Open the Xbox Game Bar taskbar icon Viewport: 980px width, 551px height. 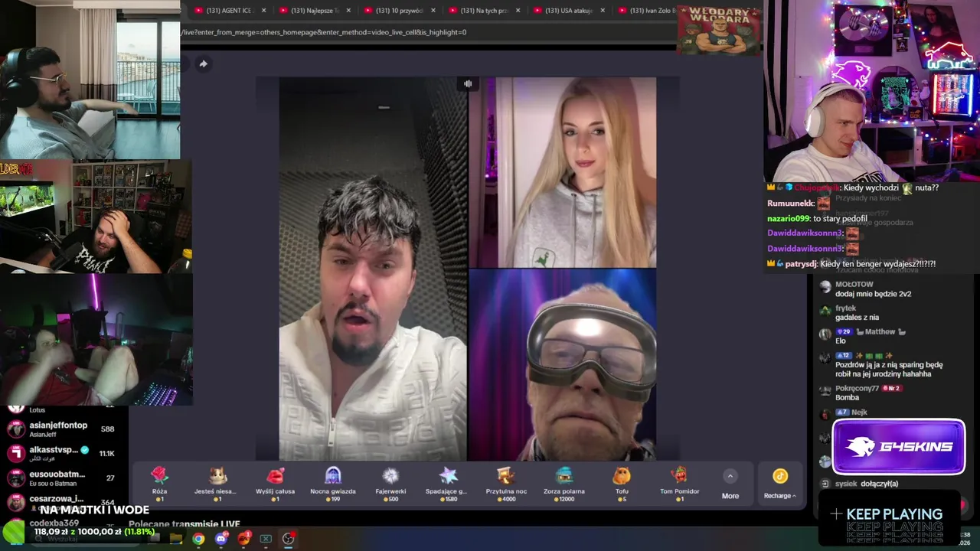point(266,539)
